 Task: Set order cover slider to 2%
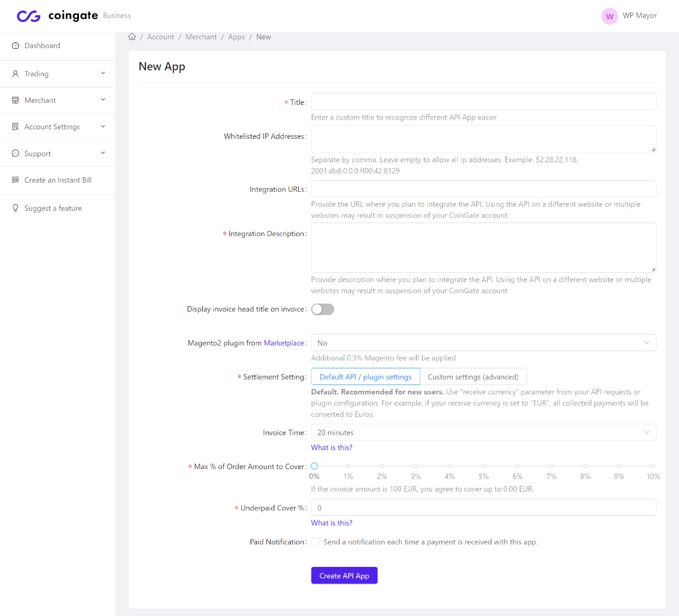click(x=382, y=466)
